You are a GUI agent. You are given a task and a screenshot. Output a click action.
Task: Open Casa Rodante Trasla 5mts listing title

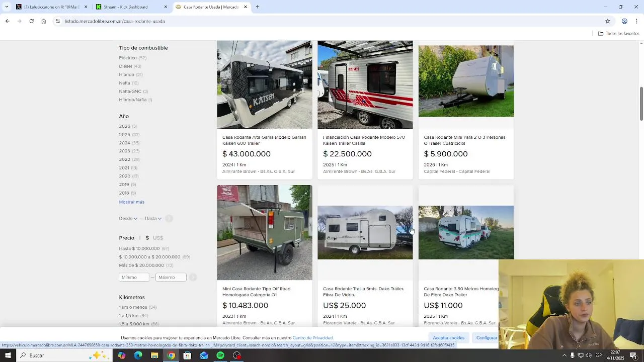tap(363, 292)
